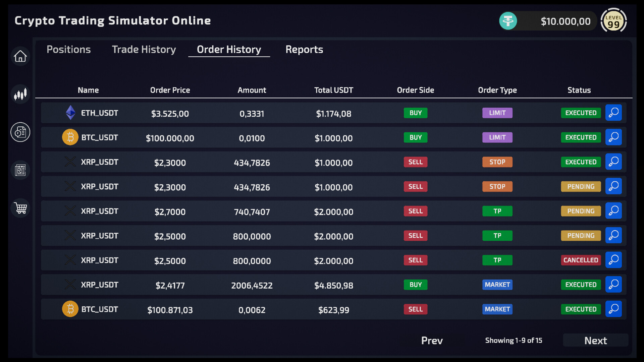Switch to the Positions tab
Screen dimensions: 644x362
click(68, 49)
